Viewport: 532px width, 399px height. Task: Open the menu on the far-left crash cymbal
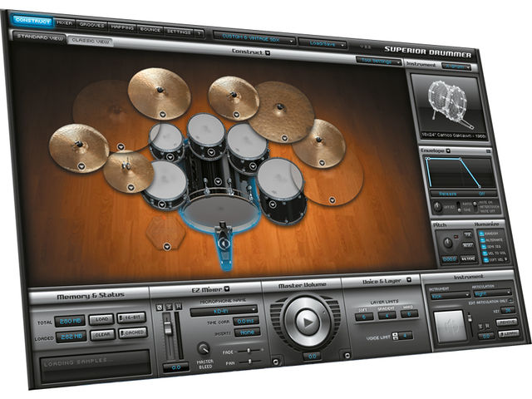point(81,166)
